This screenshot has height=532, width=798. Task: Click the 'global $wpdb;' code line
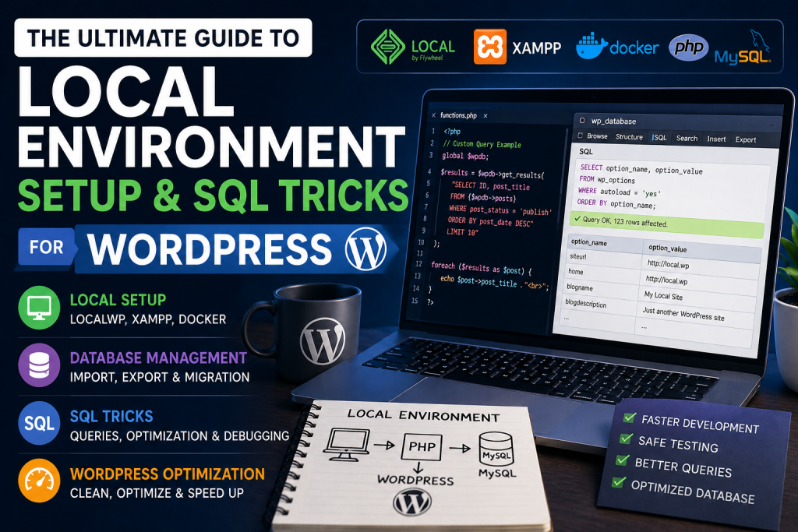(x=465, y=156)
